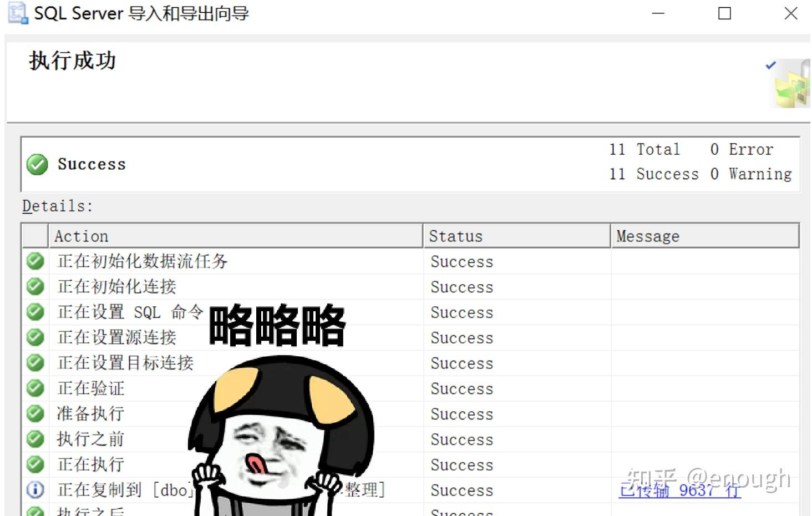This screenshot has width=812, height=516.
Task: Click green check icon for 准备执行 row
Action: pos(35,413)
